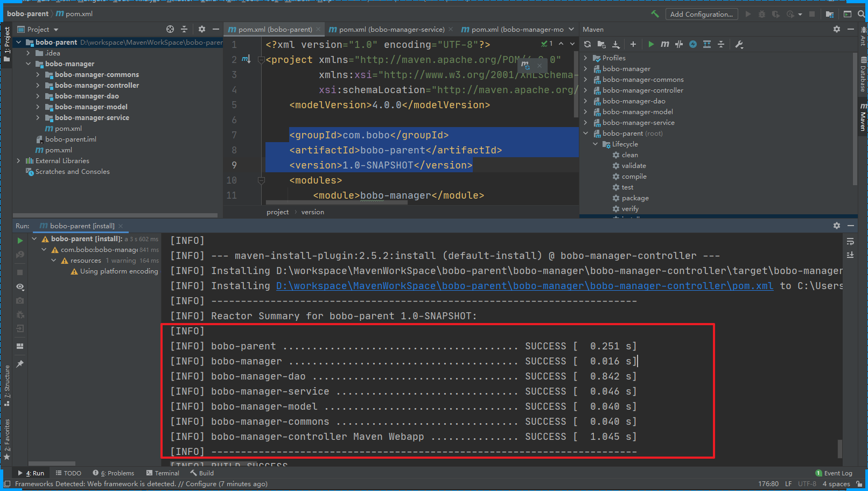Click the Run console vertical scrollbar
This screenshot has width=868, height=491.
coord(840,449)
